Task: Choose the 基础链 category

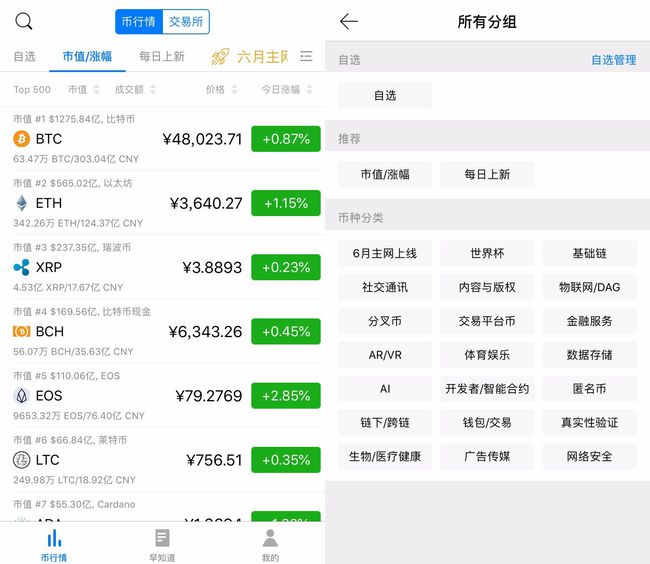Action: click(589, 253)
